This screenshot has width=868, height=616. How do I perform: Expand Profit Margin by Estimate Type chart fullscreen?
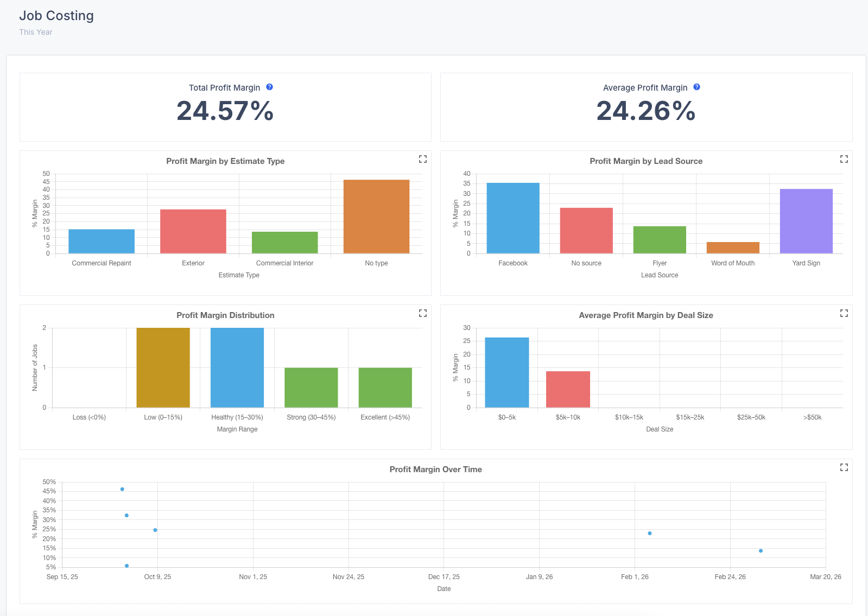click(423, 159)
